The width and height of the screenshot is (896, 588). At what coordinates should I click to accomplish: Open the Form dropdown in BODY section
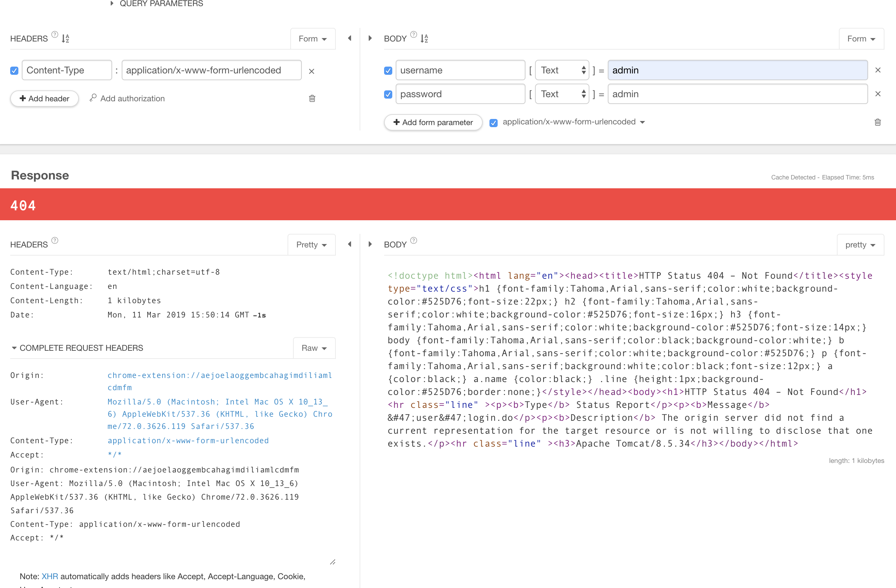(861, 39)
